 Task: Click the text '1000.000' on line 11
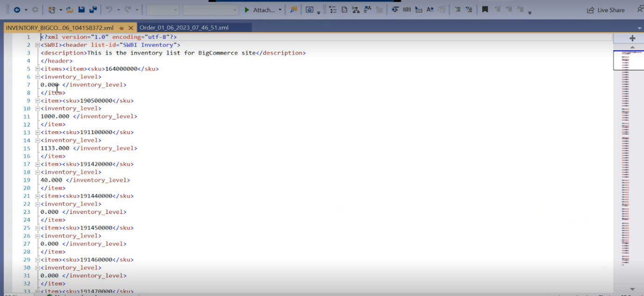pos(55,116)
